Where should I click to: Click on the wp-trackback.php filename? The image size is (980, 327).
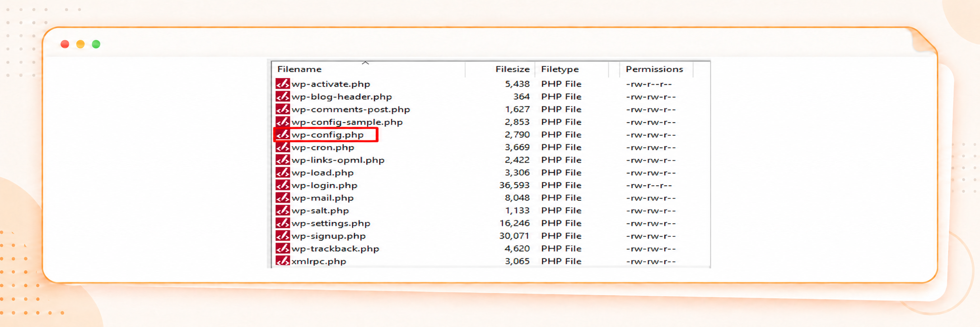335,248
